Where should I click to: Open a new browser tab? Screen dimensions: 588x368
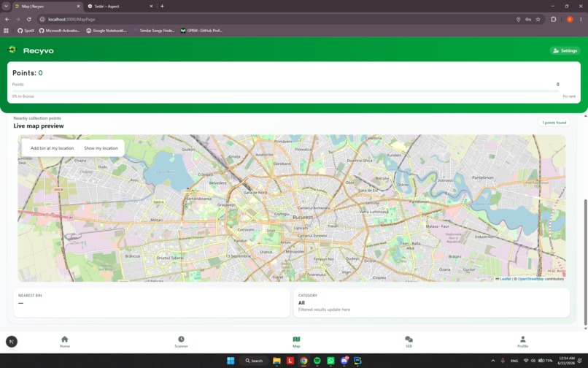(162, 7)
